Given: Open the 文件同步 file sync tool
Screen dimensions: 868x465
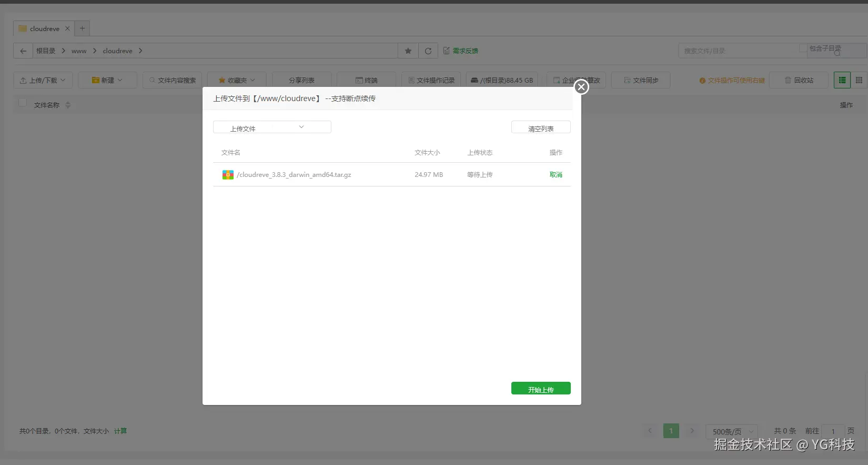Looking at the screenshot, I should pos(641,80).
